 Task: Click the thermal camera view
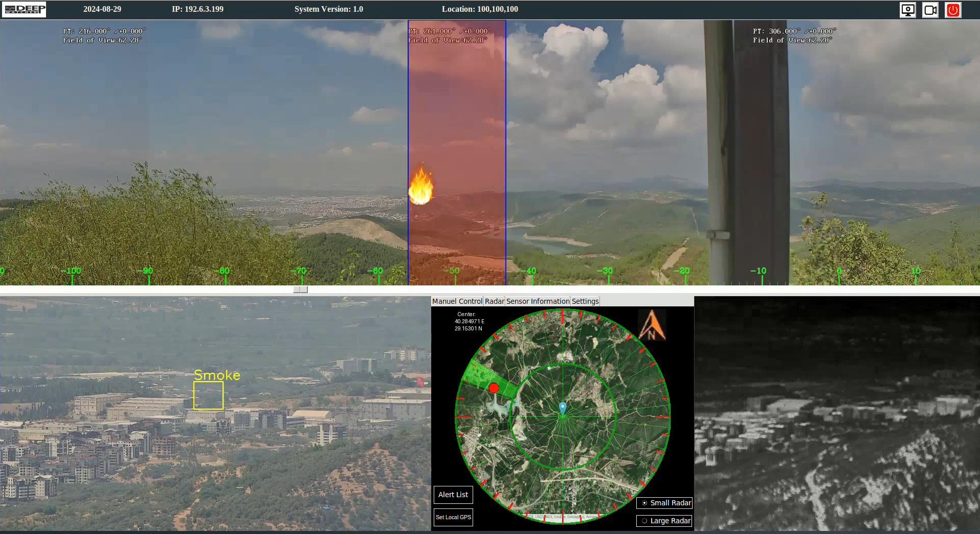pyautogui.click(x=837, y=413)
